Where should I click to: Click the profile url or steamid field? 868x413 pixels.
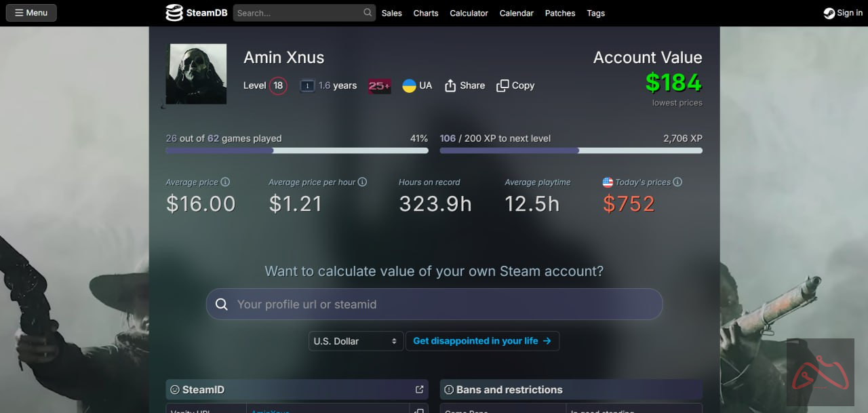point(434,304)
